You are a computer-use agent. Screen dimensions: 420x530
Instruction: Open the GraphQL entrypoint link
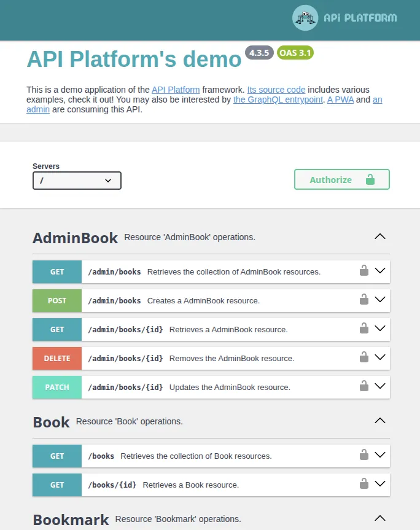[x=278, y=99]
